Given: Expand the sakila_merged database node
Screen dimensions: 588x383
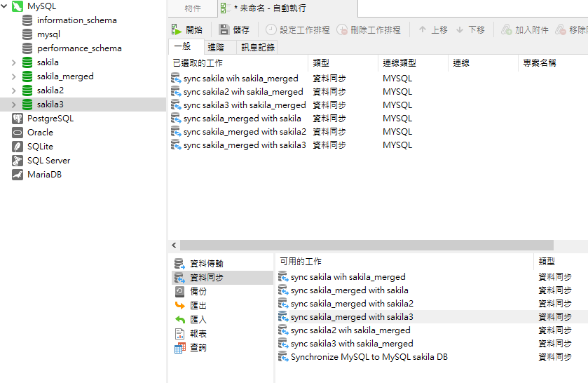Looking at the screenshot, I should click(13, 76).
